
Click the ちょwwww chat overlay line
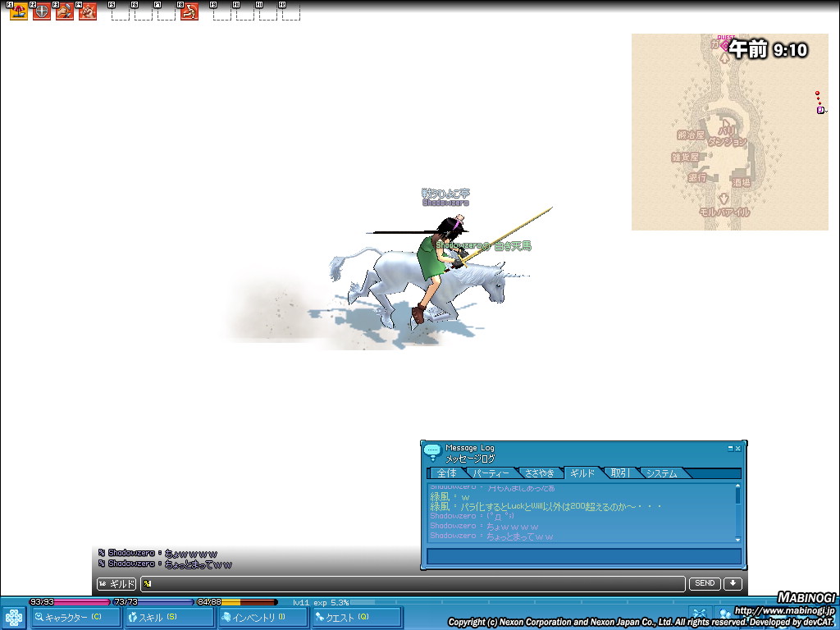coord(158,554)
